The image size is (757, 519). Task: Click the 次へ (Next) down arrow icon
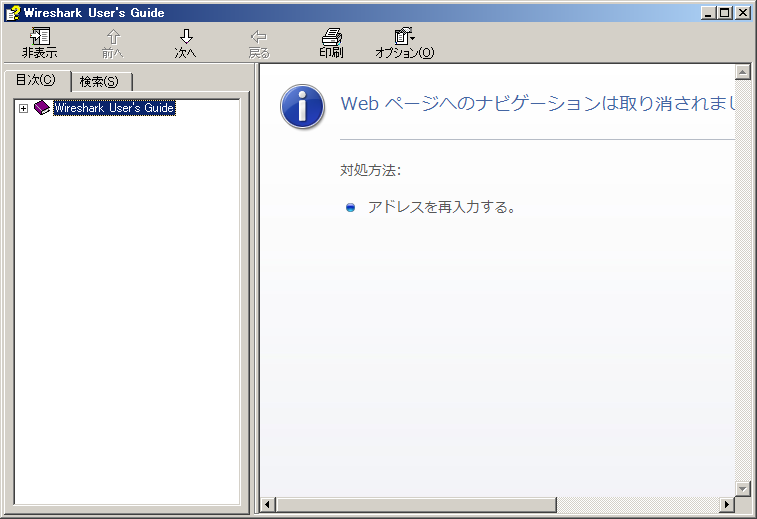(x=186, y=37)
